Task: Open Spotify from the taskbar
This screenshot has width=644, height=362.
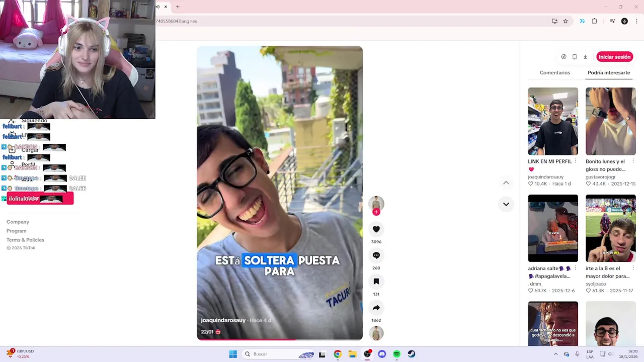Action: click(396, 354)
